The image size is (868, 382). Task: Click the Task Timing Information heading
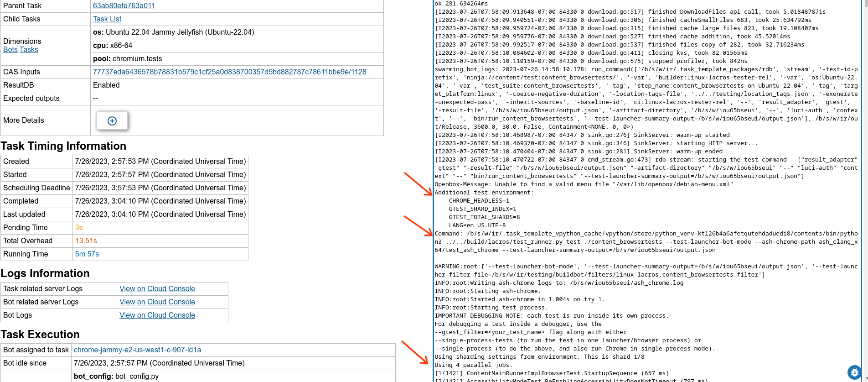[x=63, y=146]
